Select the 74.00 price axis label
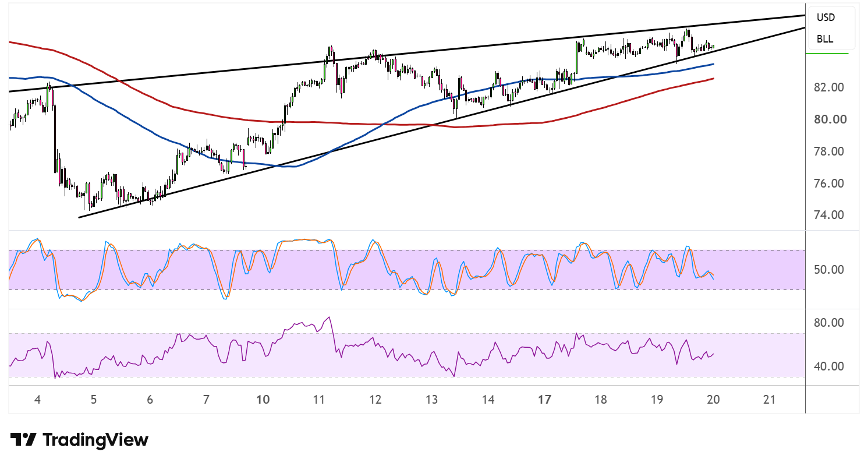868x466 pixels. (829, 215)
